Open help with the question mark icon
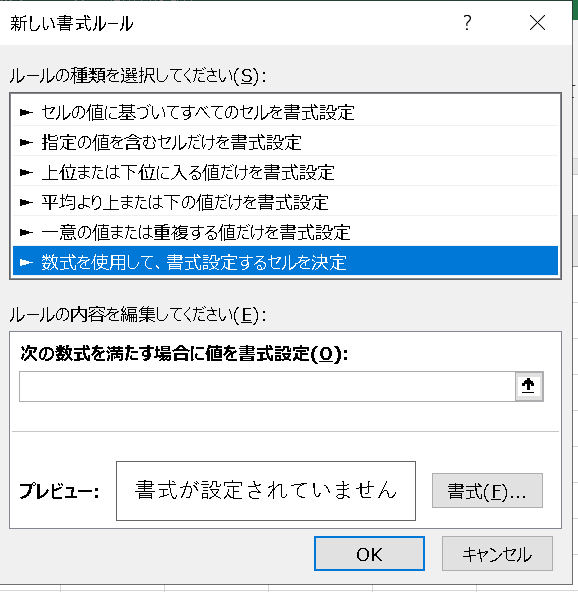The image size is (578, 592). tap(467, 23)
